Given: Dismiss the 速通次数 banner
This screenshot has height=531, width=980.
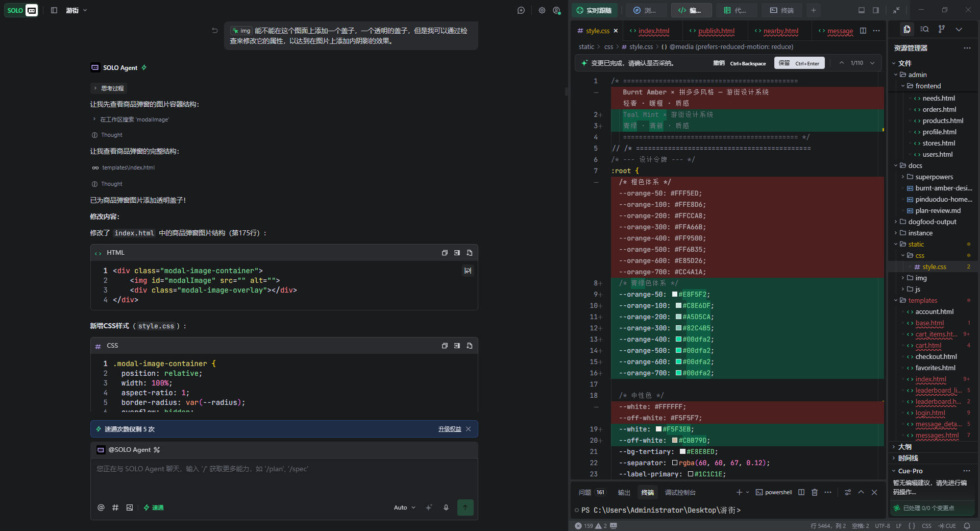Looking at the screenshot, I should pos(469,429).
